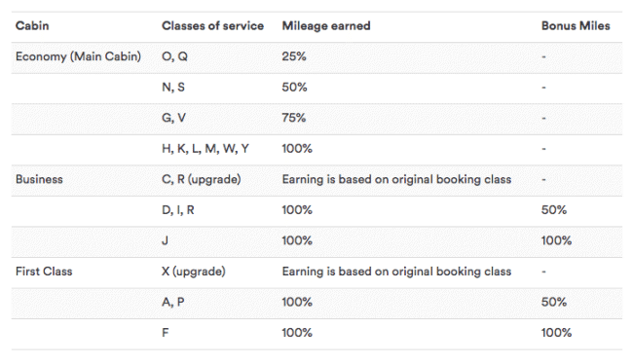The image size is (633, 364).
Task: Select the O, Q classes cell
Action: (174, 56)
